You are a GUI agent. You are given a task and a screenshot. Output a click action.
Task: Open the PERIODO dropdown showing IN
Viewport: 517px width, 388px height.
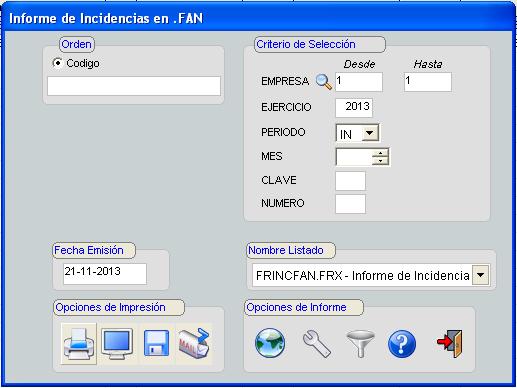coord(369,133)
